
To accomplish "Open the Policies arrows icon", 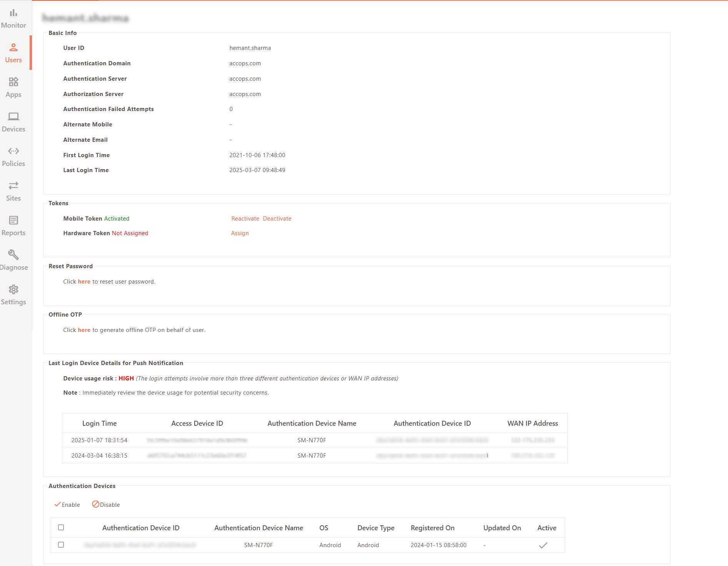I will click(13, 151).
